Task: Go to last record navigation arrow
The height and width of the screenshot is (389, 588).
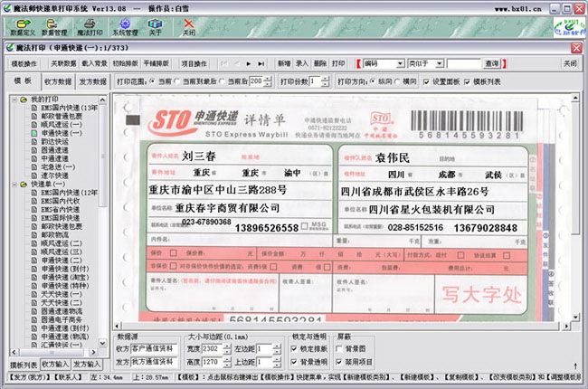Action: coord(261,63)
